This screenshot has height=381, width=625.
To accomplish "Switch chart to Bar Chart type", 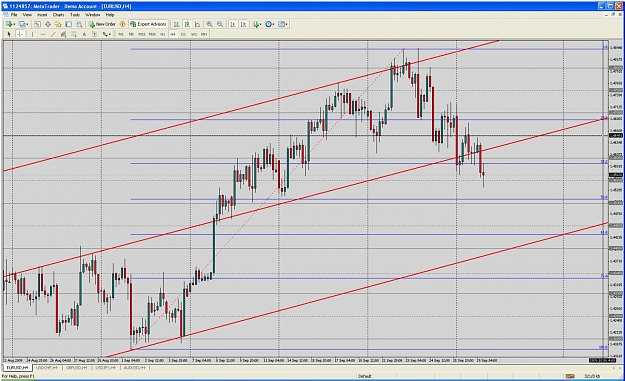I will [176, 24].
